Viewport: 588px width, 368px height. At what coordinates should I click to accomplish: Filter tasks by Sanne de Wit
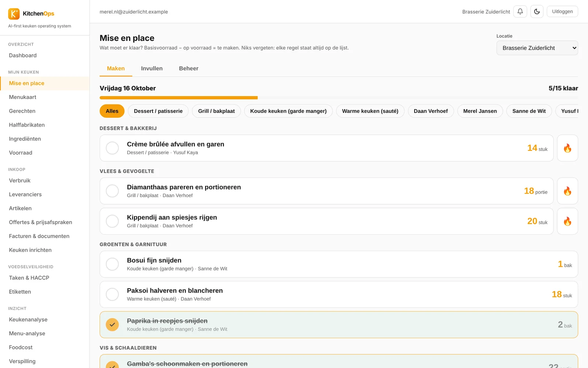click(529, 111)
